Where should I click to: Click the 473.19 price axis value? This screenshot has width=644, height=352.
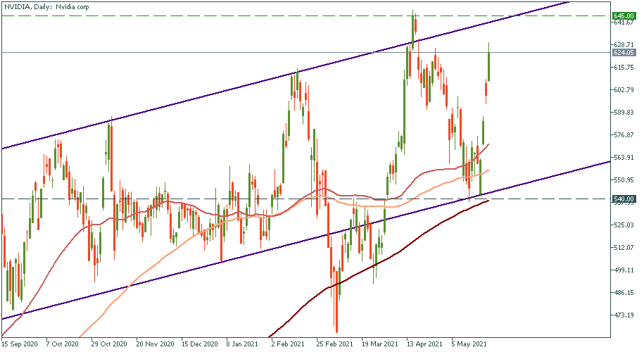[x=624, y=315]
